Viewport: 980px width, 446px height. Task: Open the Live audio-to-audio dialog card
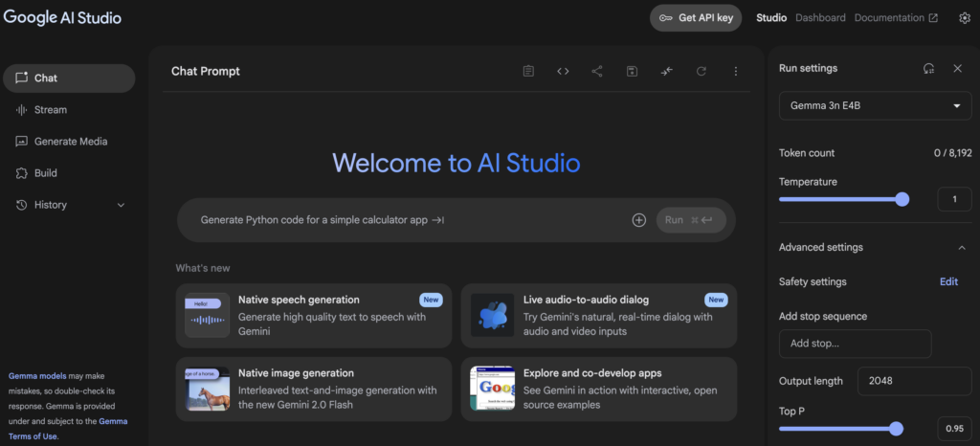pyautogui.click(x=599, y=316)
